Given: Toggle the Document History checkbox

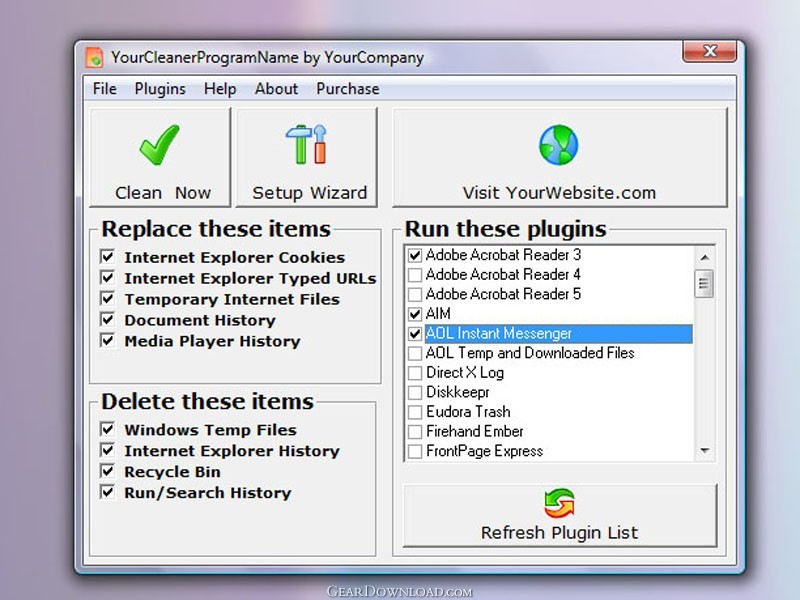Looking at the screenshot, I should (x=107, y=319).
